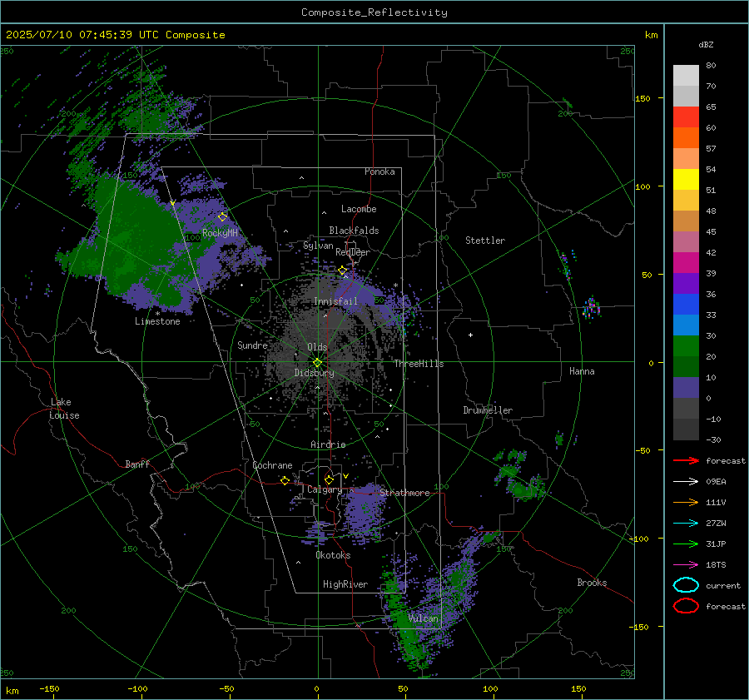Click the cyan 'current' ellipse legend symbol
Image resolution: width=749 pixels, height=700 pixels.
coord(686,585)
